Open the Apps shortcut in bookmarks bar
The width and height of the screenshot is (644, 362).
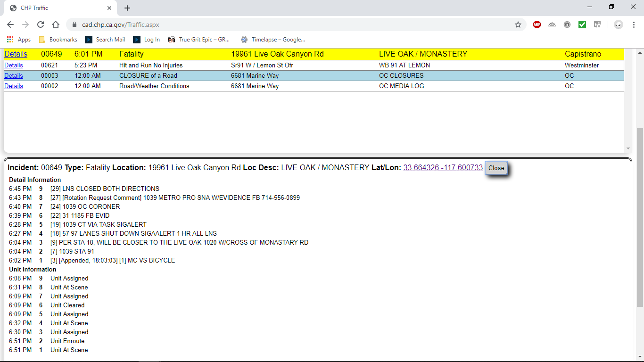point(19,40)
